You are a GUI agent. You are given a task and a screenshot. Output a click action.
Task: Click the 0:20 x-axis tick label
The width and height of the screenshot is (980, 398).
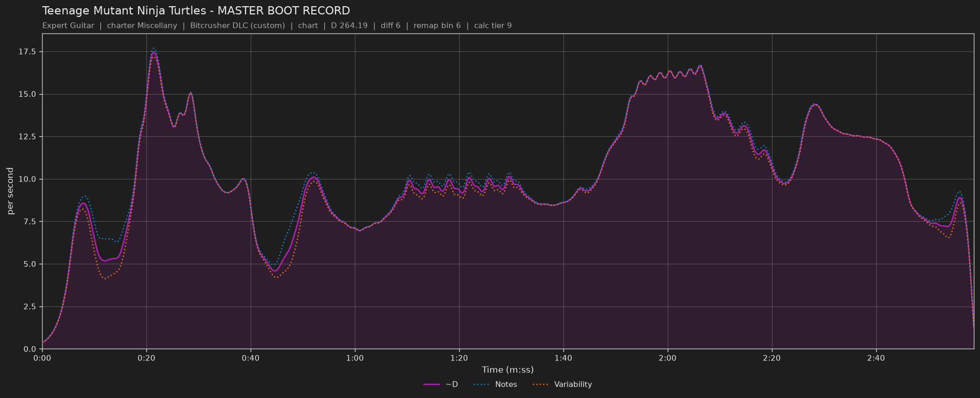[146, 358]
